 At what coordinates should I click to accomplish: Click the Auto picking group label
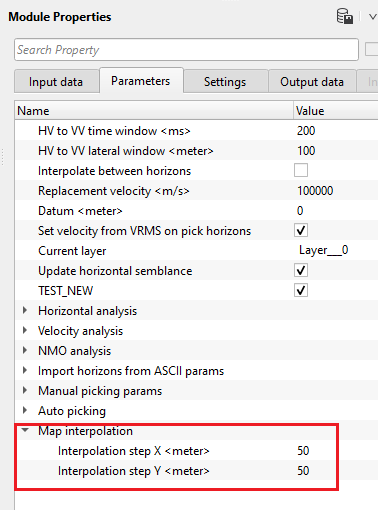[72, 411]
